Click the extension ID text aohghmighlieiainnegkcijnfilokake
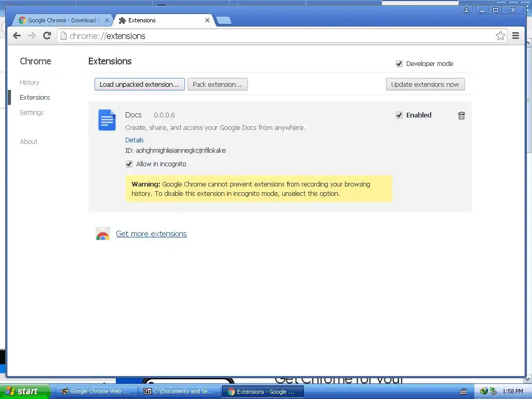532x399 pixels. coord(180,150)
